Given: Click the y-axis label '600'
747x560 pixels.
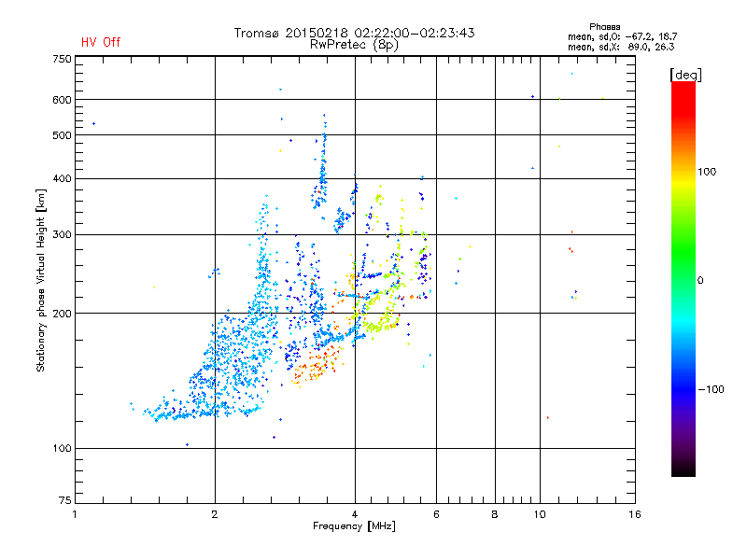Looking at the screenshot, I should (x=62, y=100).
